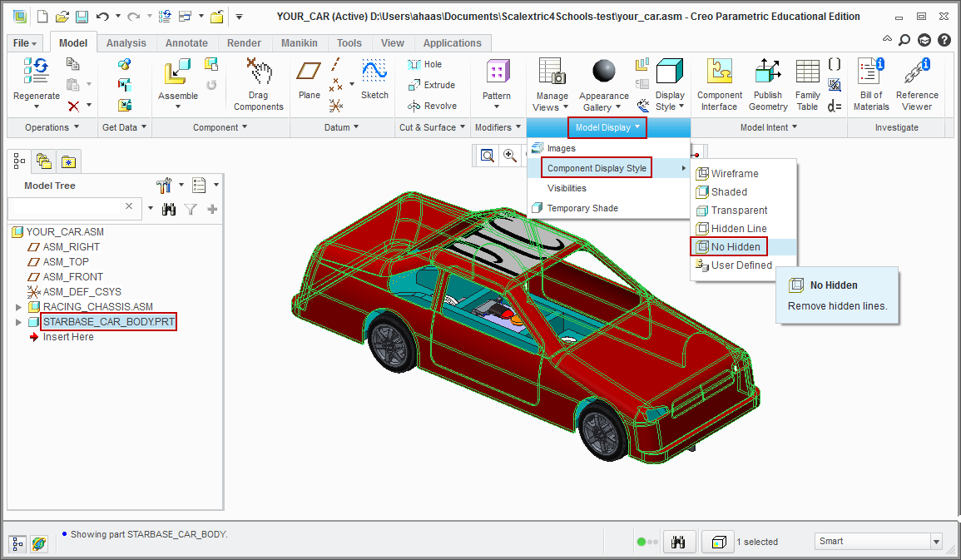Click the Revolve tool

coord(432,106)
